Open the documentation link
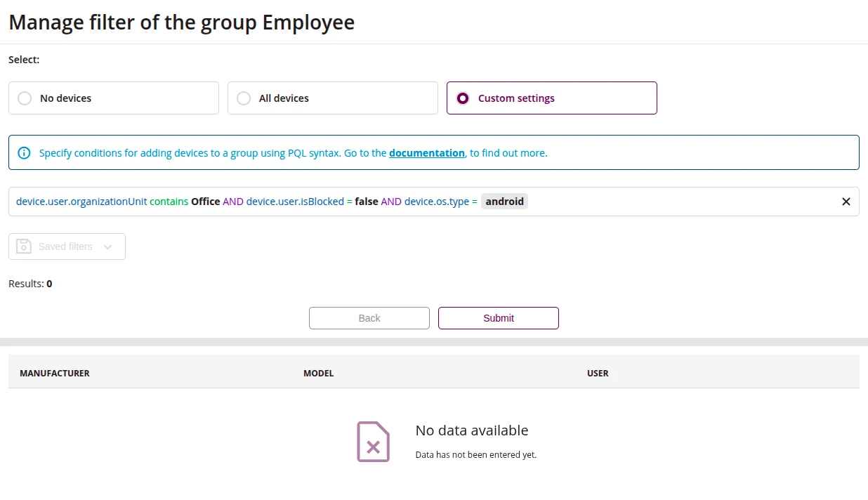The height and width of the screenshot is (500, 868). point(427,152)
